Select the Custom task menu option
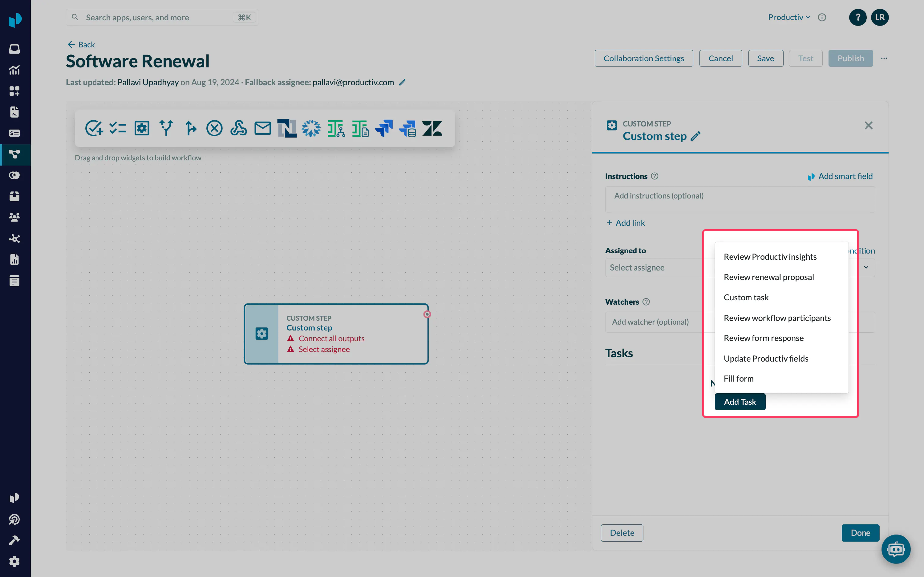 746,297
